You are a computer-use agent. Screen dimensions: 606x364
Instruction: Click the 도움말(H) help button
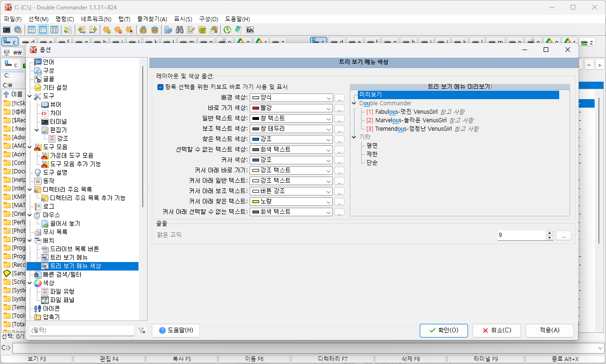[176, 330]
